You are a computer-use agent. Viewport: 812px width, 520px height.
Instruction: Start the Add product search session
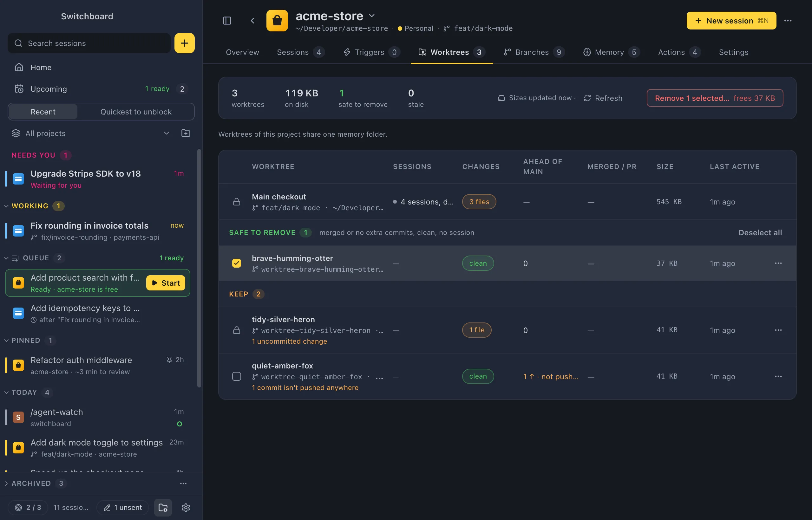(166, 283)
